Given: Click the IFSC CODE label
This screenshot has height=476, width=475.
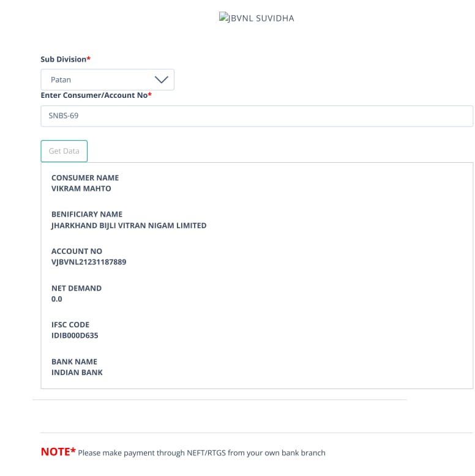Looking at the screenshot, I should (70, 325).
